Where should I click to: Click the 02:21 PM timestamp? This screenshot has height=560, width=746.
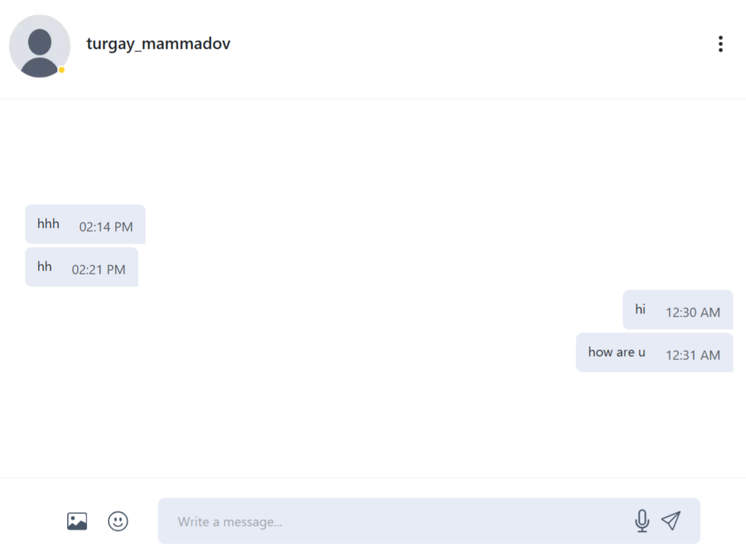click(x=99, y=270)
